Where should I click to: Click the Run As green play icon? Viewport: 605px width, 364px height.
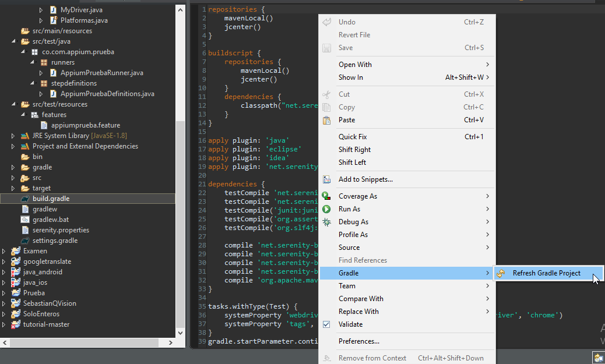pos(327,209)
